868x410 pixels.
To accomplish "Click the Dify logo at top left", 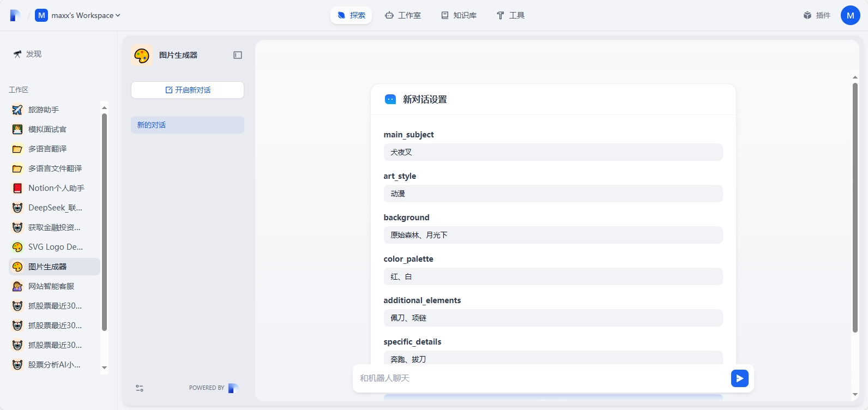I will (15, 15).
